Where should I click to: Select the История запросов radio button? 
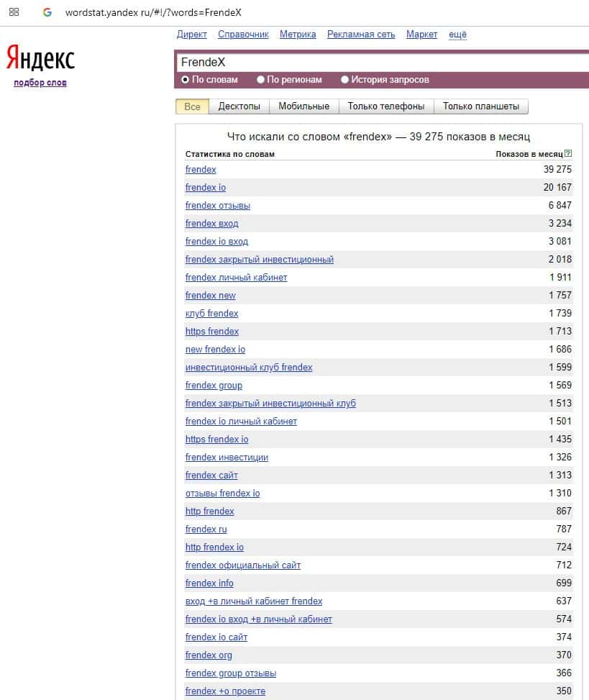coord(344,79)
